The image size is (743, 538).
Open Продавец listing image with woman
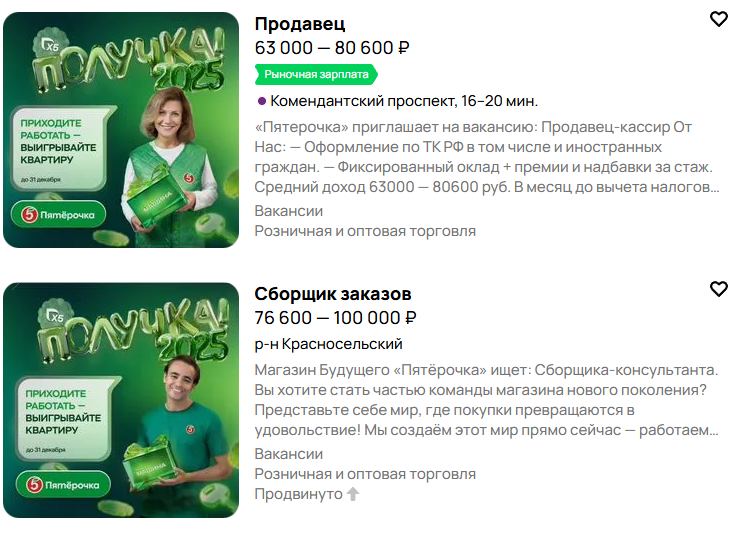click(121, 130)
